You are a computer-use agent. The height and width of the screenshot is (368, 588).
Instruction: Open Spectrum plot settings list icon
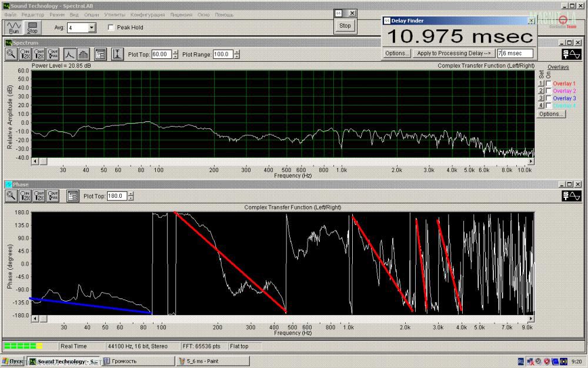pyautogui.click(x=100, y=54)
